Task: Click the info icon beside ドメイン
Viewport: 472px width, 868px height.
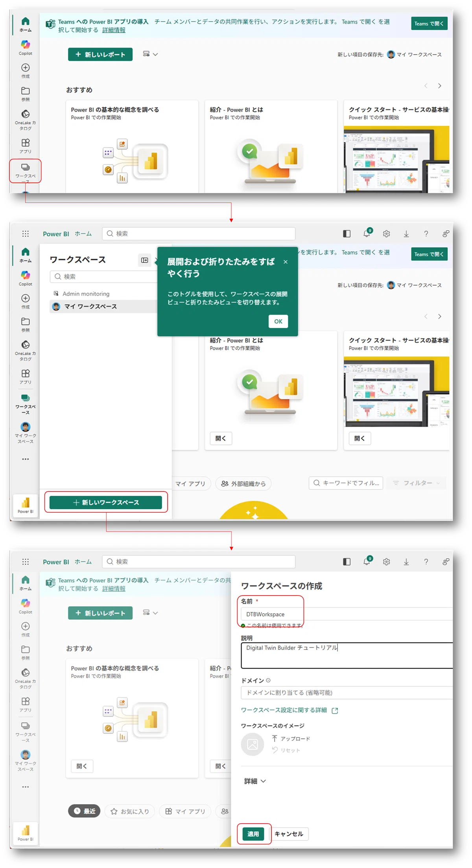Action: pyautogui.click(x=268, y=680)
